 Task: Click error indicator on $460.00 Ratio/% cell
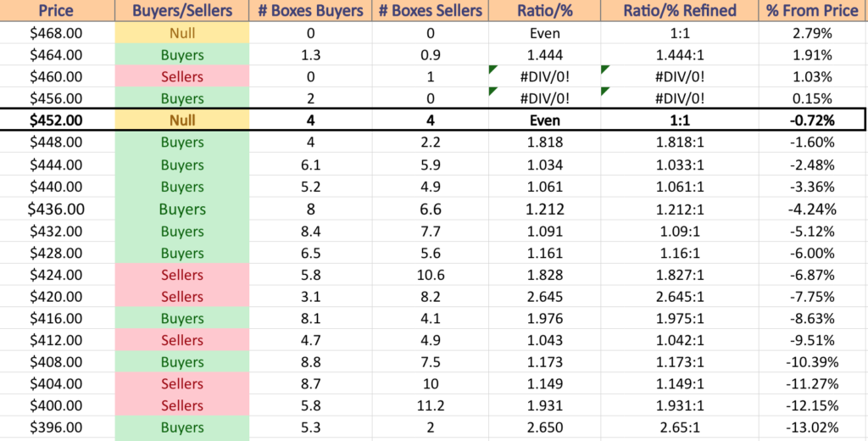pyautogui.click(x=492, y=70)
